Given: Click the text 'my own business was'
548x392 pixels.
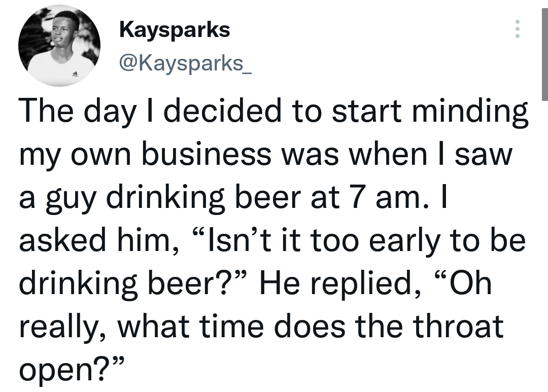Looking at the screenshot, I should click(x=179, y=156).
